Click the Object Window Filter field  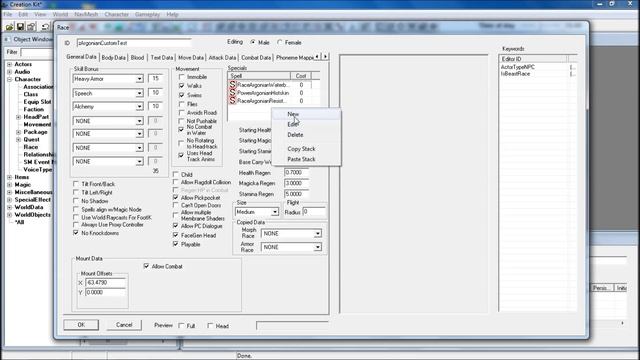click(38, 52)
